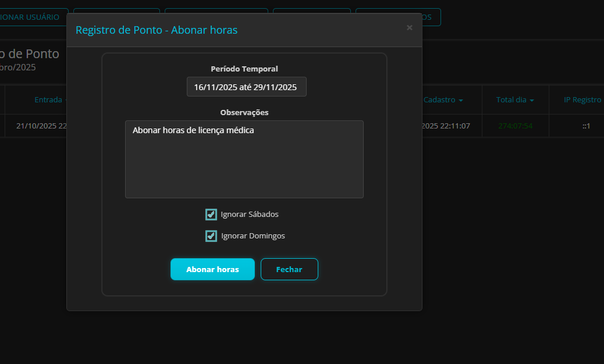
Task: Select the Entrada timestamp 21/10/2025
Action: click(x=41, y=126)
